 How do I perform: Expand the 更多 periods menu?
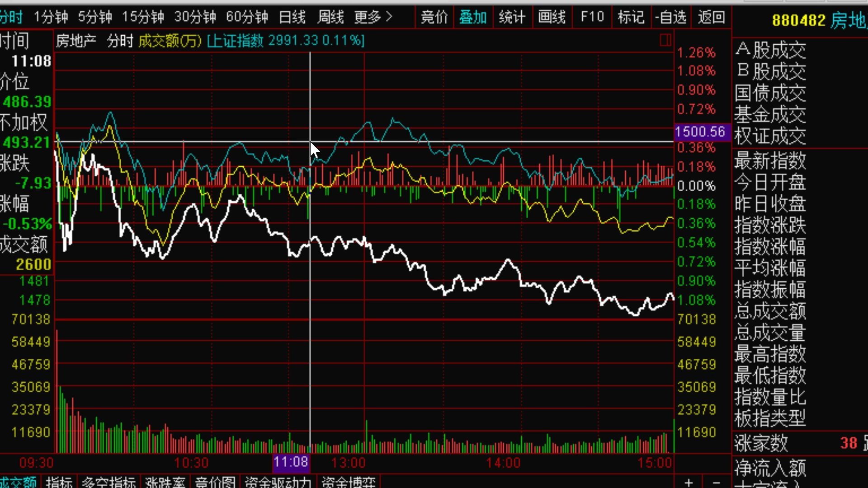coord(373,17)
